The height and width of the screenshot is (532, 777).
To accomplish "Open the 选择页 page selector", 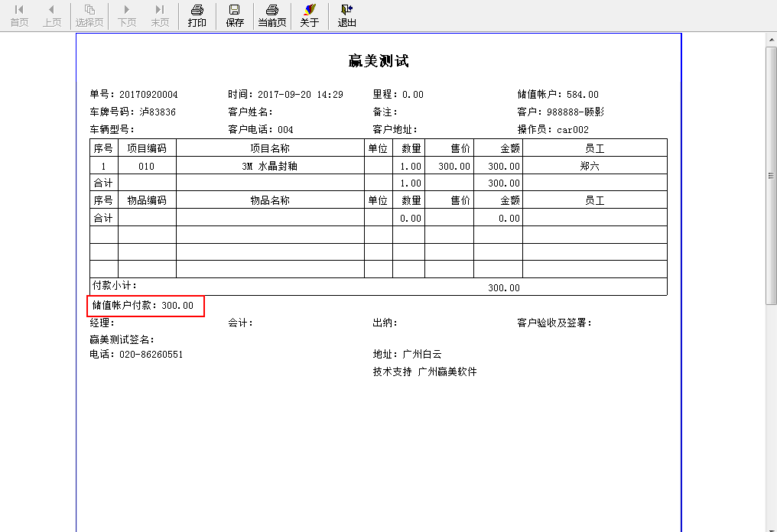I will click(x=89, y=15).
